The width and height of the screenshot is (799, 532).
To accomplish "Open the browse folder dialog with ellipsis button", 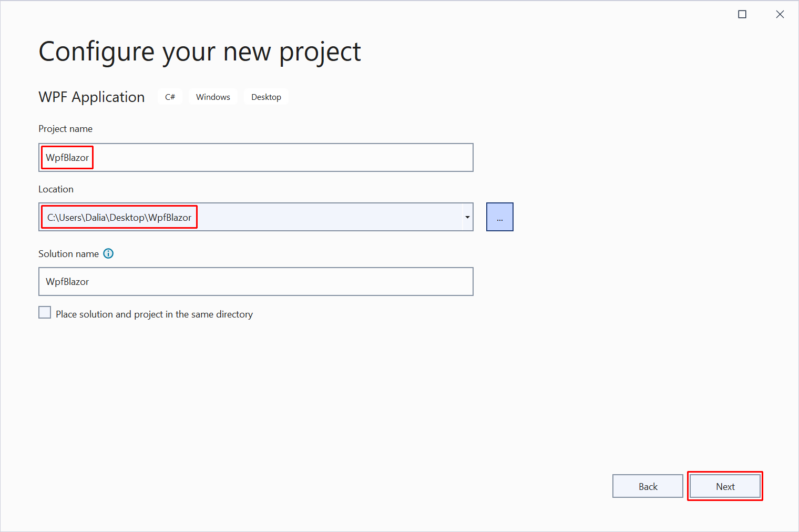I will [x=499, y=217].
